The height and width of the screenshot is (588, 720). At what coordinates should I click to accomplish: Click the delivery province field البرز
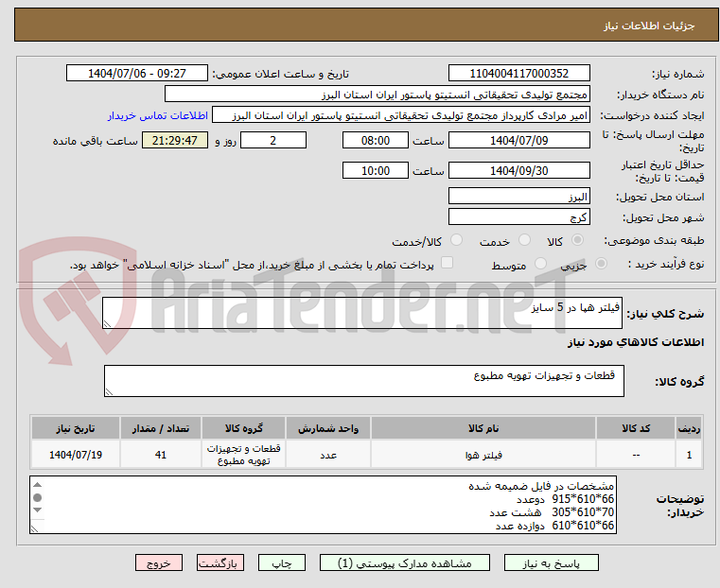coord(518,197)
